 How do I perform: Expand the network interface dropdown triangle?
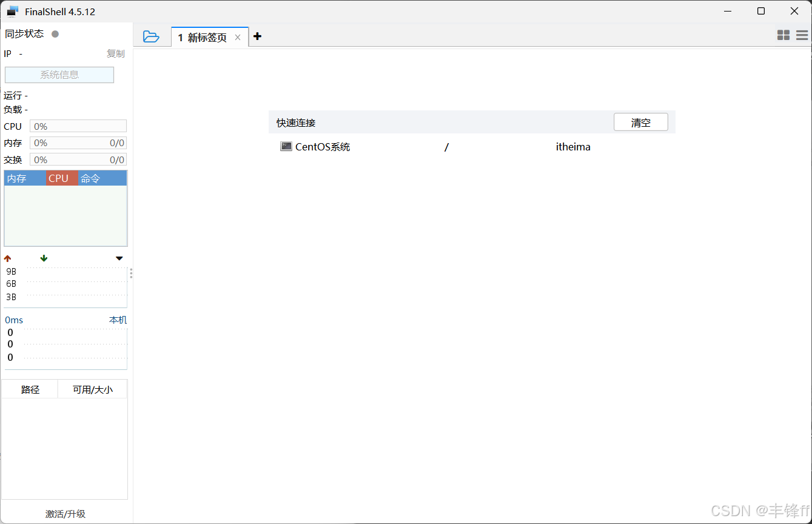pyautogui.click(x=119, y=259)
